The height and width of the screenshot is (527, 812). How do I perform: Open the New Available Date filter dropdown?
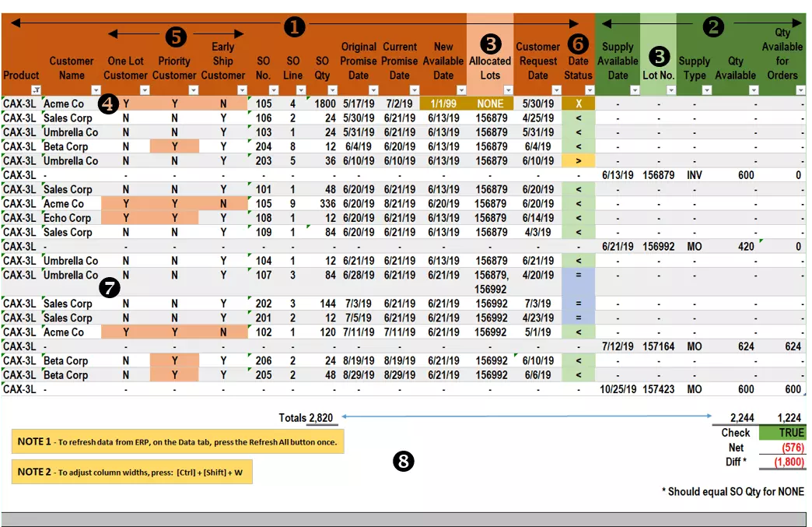(x=461, y=90)
